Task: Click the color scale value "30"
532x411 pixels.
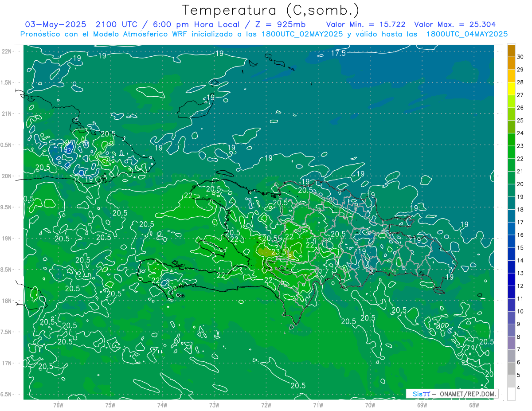Action: [520, 57]
